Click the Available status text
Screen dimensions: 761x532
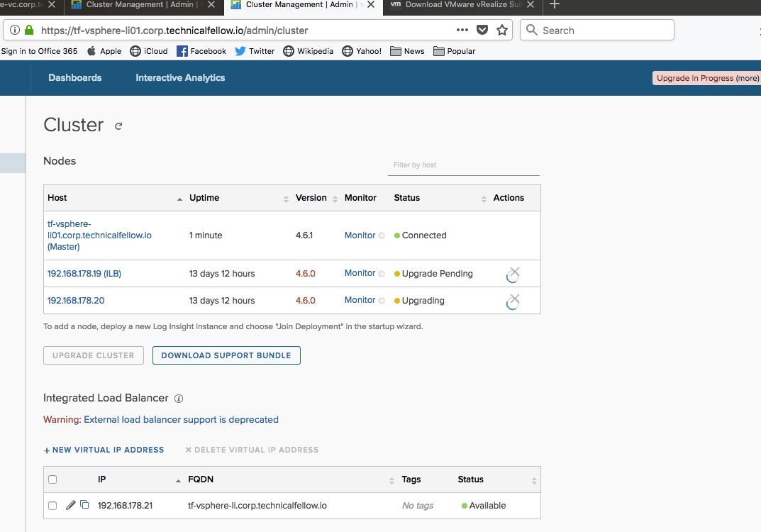(x=487, y=506)
